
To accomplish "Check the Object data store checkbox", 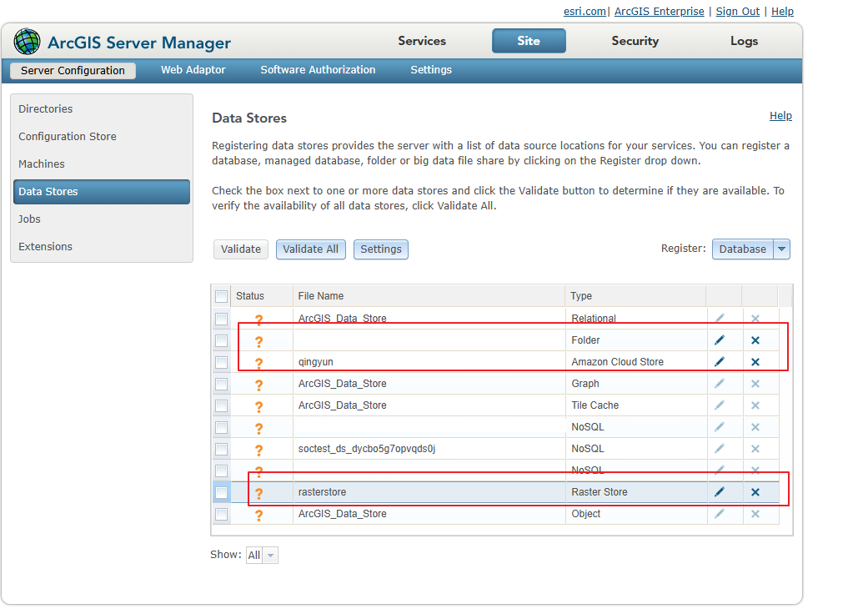I will [x=222, y=515].
